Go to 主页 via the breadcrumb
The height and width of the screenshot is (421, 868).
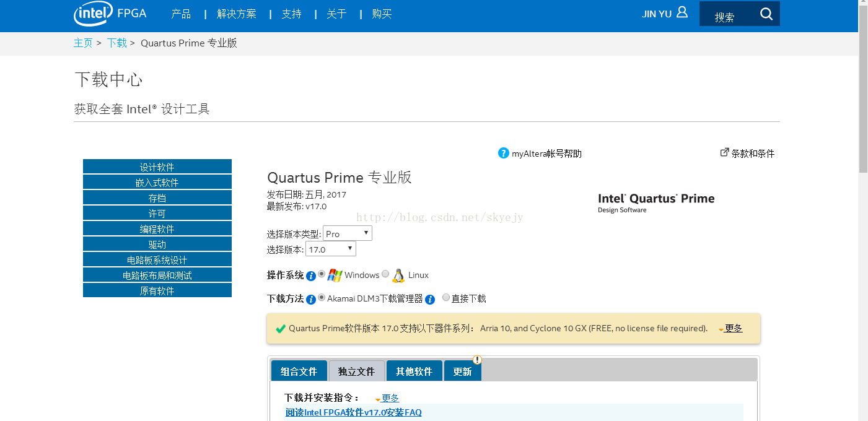click(83, 43)
